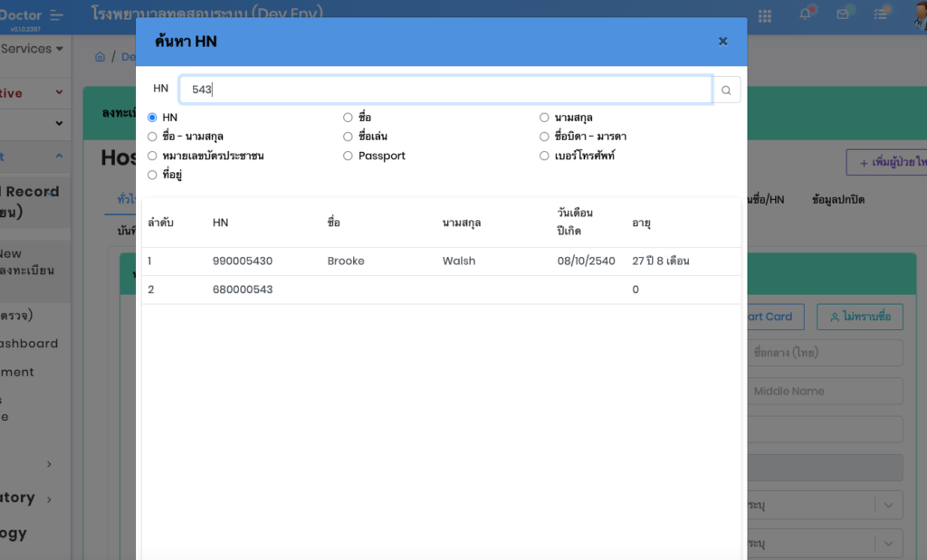This screenshot has width=927, height=560.
Task: Toggle the sidebar hamburger menu icon
Action: click(58, 14)
